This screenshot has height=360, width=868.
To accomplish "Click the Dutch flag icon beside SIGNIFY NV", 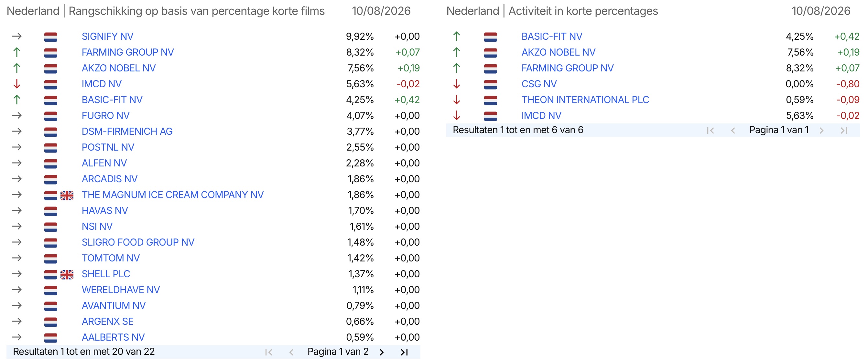I will point(50,37).
